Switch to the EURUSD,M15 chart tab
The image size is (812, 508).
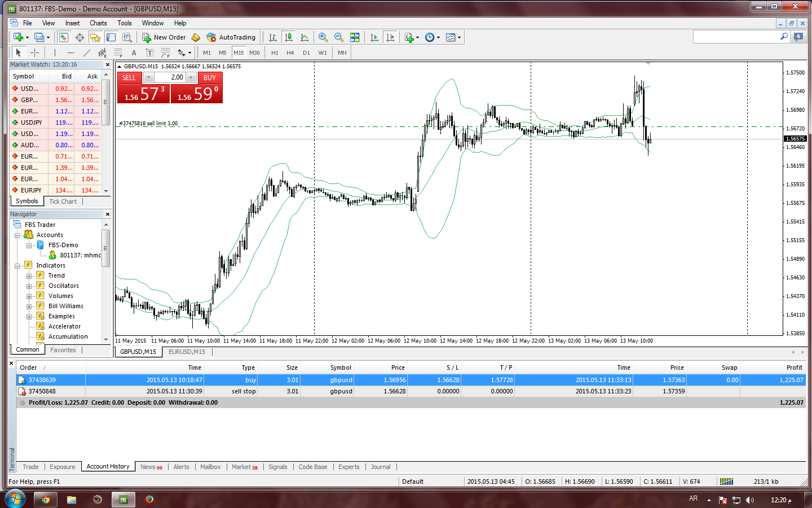pyautogui.click(x=187, y=352)
